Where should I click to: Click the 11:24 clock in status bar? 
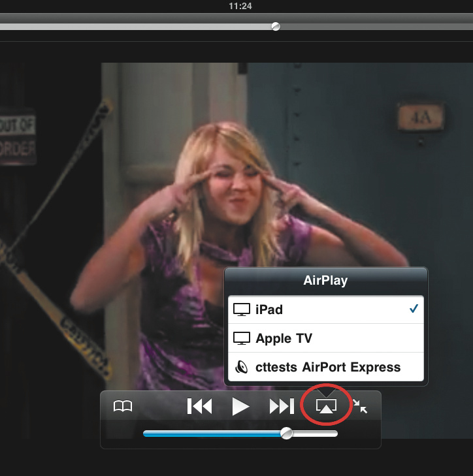tap(240, 6)
